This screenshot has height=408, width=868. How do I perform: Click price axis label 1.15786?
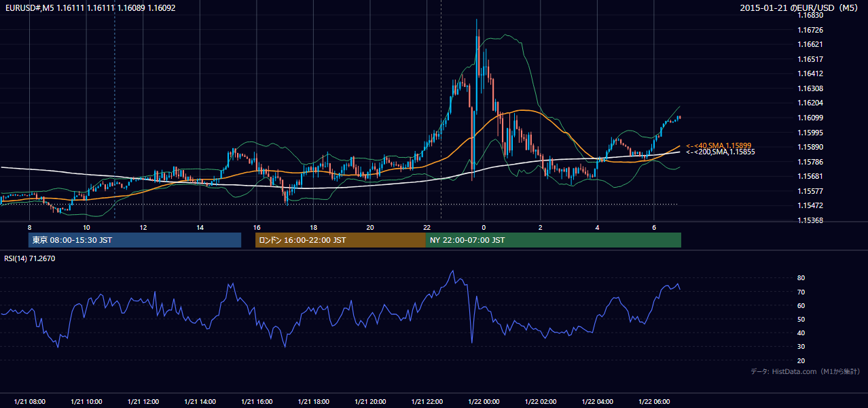coord(810,162)
